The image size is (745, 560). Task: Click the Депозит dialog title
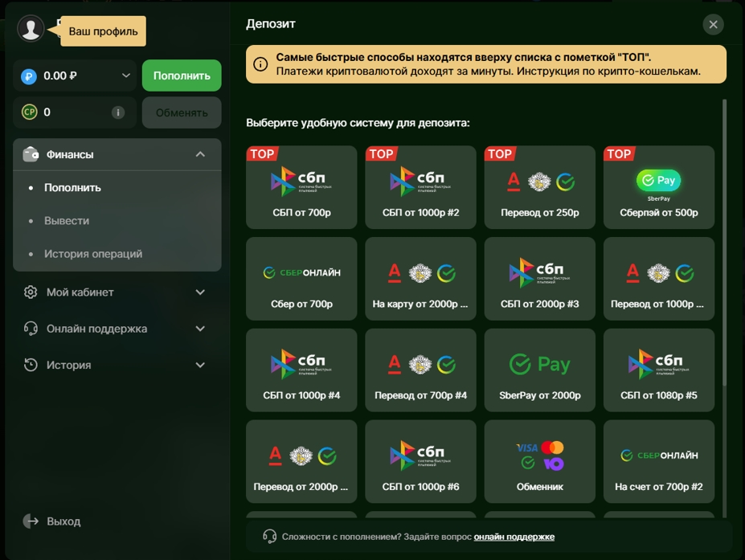pyautogui.click(x=271, y=24)
